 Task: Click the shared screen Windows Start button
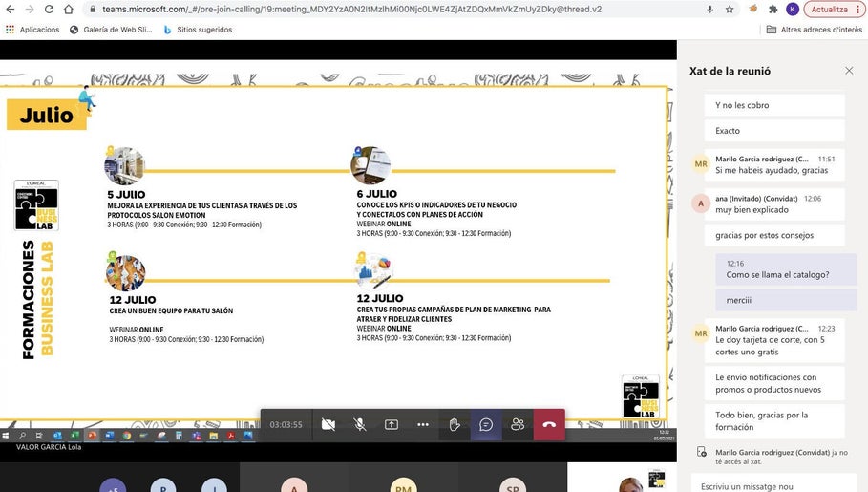coord(6,436)
